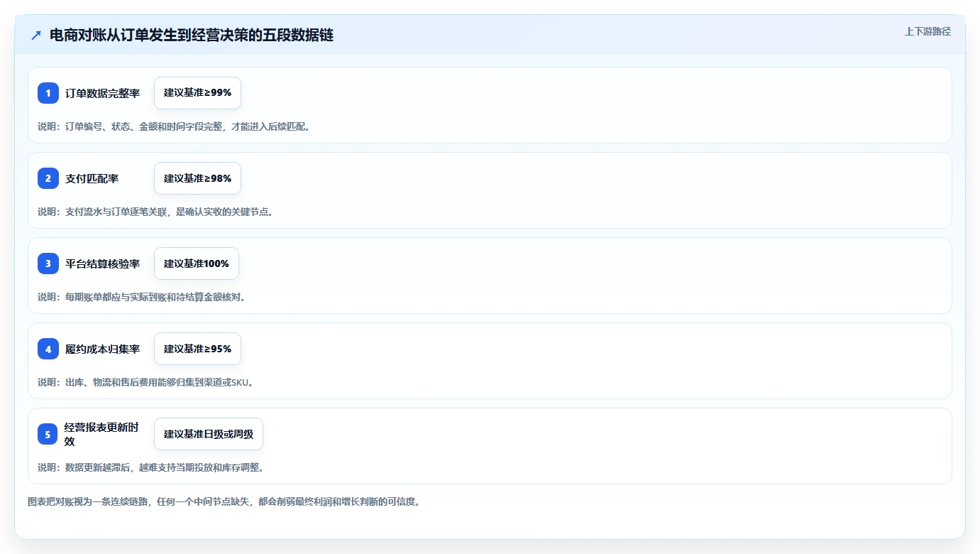Click the description about 订单编号、状态、金额
Image resolution: width=980 pixels, height=554 pixels.
click(174, 126)
